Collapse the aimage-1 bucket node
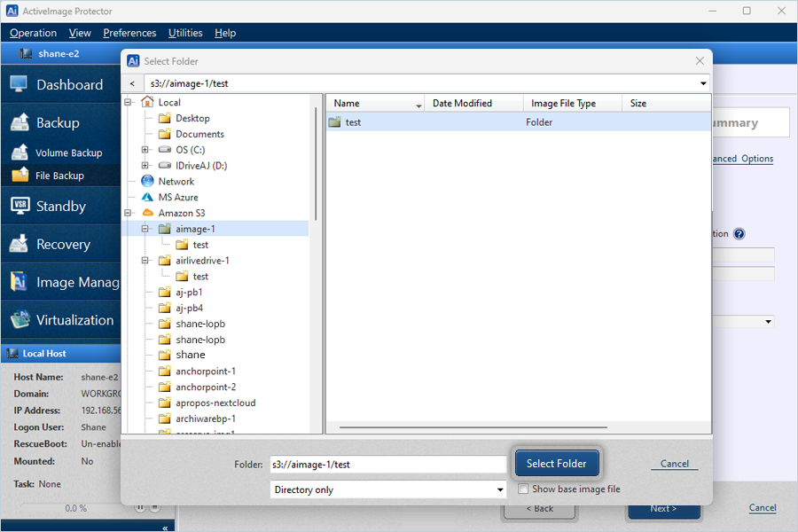The image size is (798, 532). pos(145,229)
